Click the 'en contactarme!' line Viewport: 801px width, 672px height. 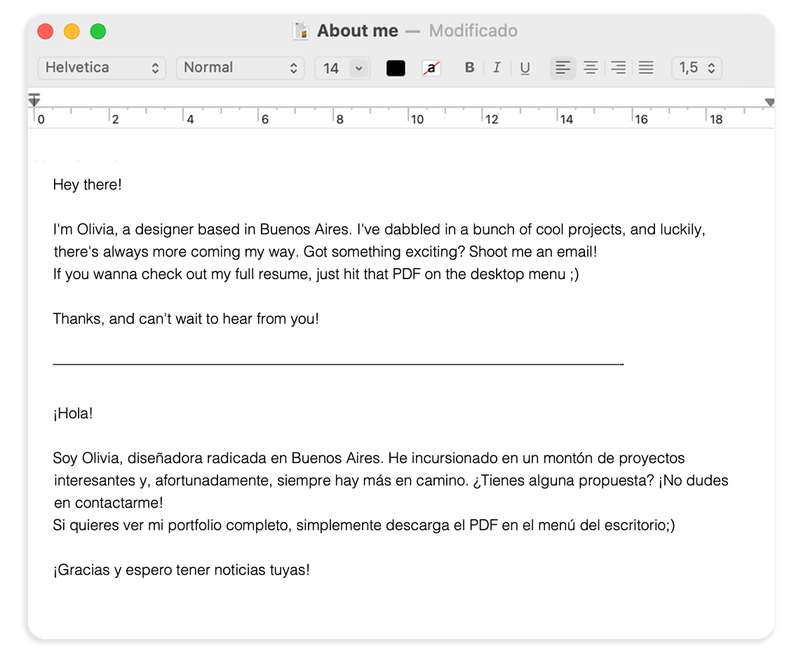click(108, 503)
